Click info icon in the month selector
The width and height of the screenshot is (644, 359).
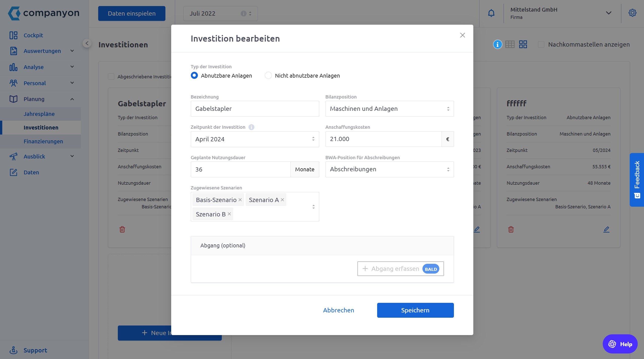(x=243, y=14)
